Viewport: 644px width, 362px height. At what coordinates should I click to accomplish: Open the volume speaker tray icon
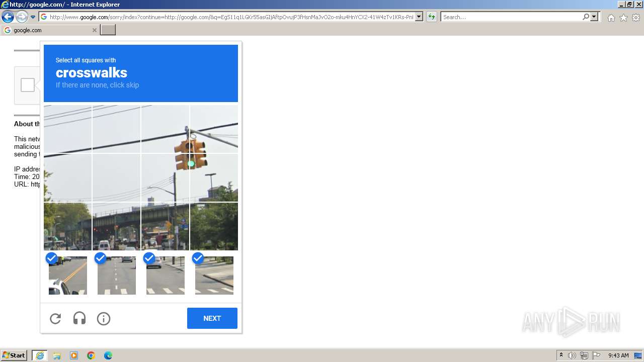point(572,355)
